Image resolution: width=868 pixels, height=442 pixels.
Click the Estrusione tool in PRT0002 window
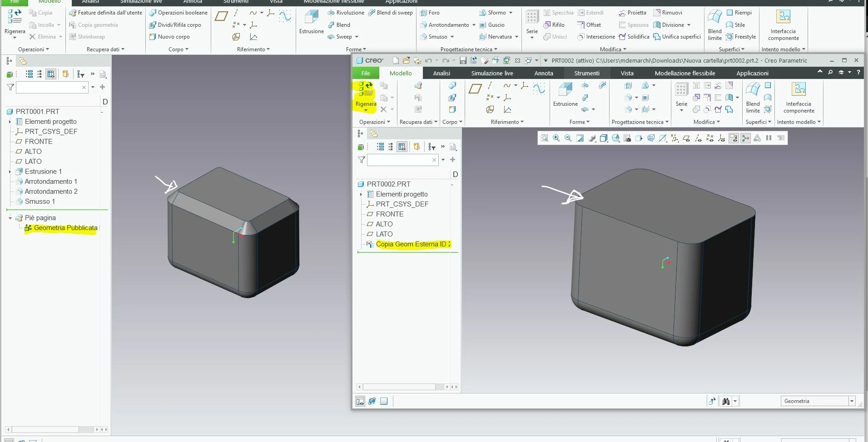(565, 95)
